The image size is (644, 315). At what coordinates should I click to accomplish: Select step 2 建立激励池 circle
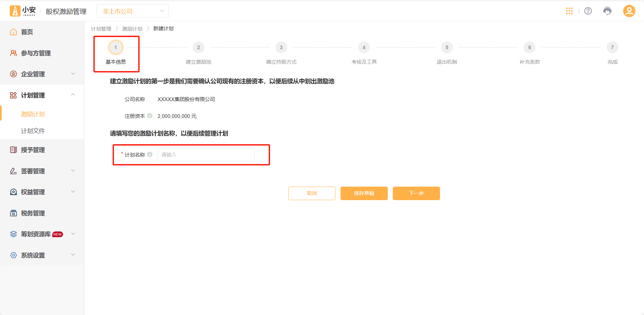[199, 48]
